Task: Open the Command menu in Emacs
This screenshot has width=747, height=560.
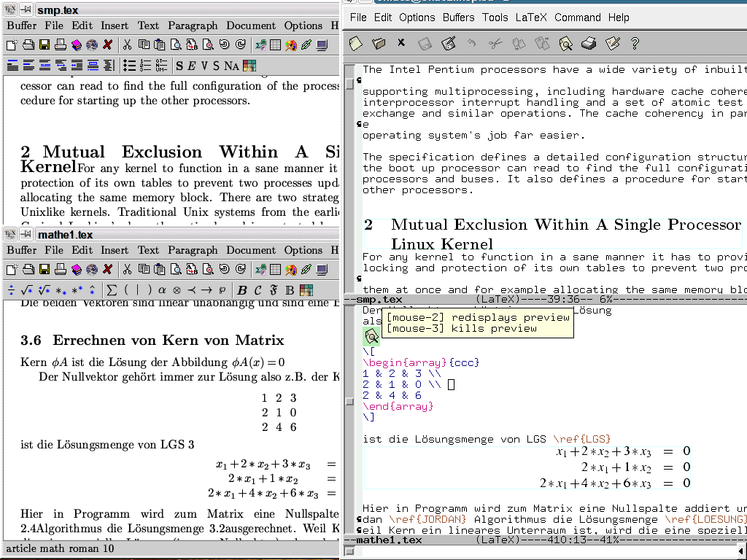Action: [x=578, y=17]
